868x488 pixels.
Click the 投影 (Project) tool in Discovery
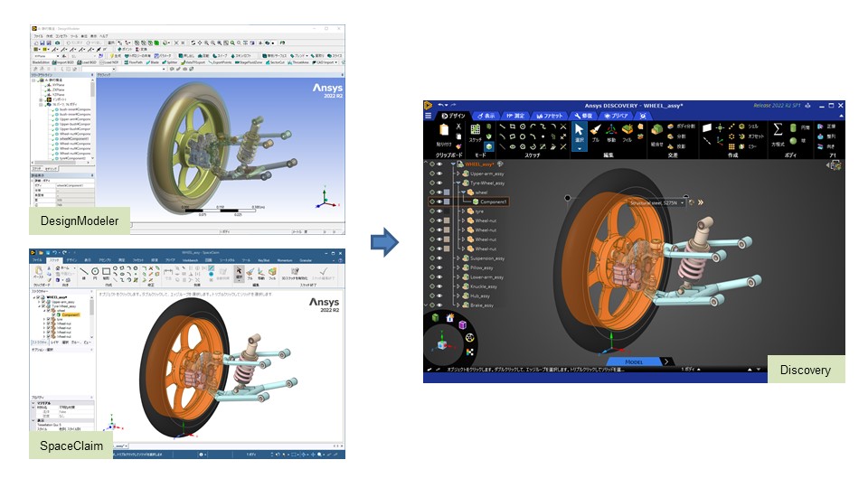tap(676, 146)
